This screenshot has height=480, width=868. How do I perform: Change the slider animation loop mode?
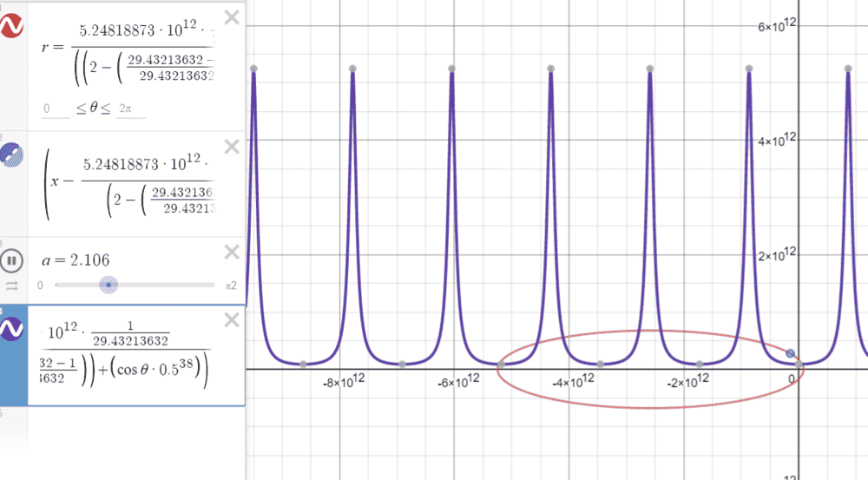click(11, 285)
